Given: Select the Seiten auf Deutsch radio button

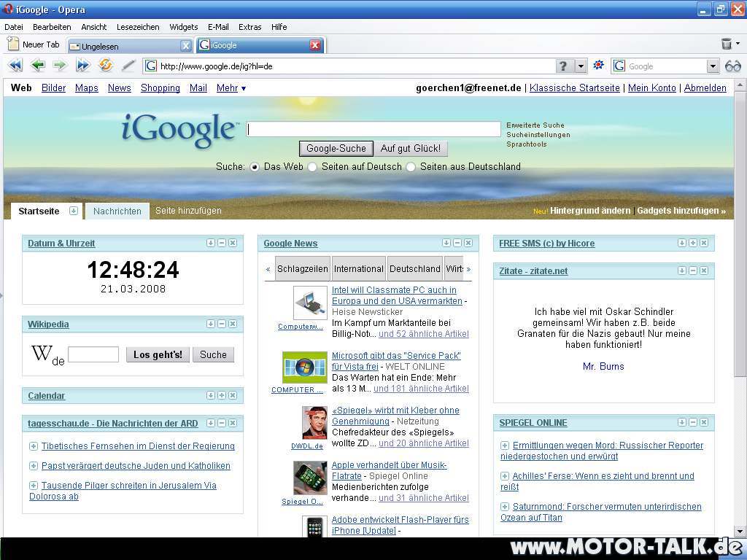Looking at the screenshot, I should 312,167.
